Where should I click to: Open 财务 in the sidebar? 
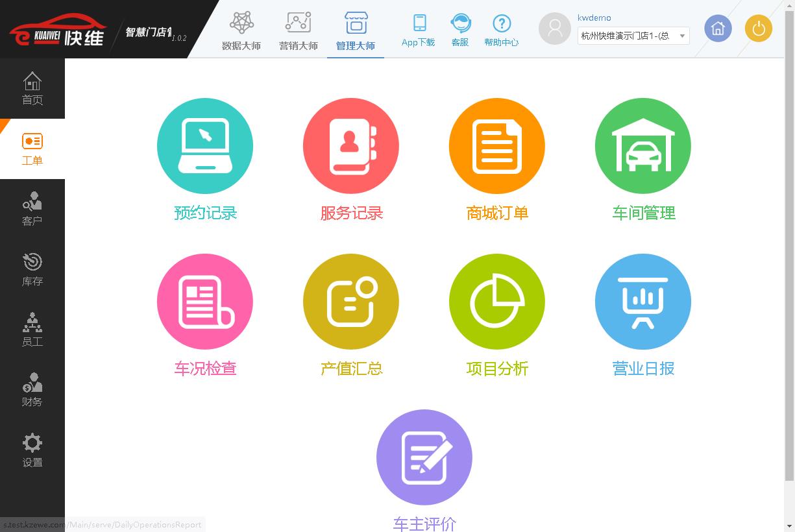click(32, 390)
